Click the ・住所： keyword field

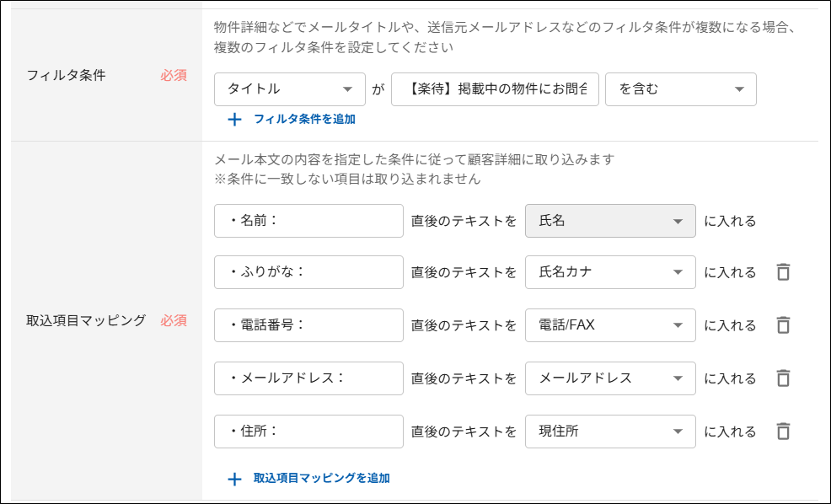click(x=308, y=432)
